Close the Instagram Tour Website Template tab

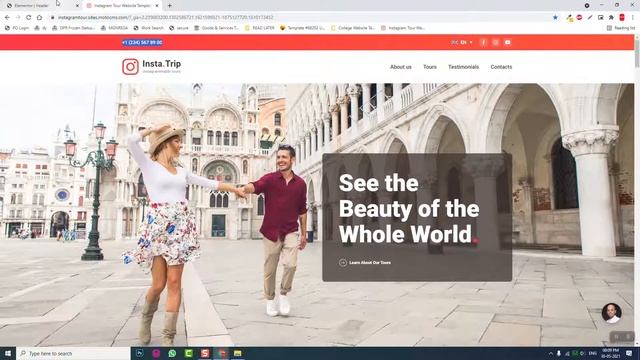tap(157, 6)
